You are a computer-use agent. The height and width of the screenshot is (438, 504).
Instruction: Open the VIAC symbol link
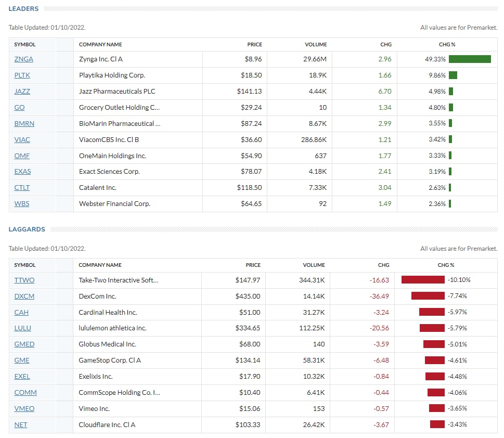(x=22, y=139)
